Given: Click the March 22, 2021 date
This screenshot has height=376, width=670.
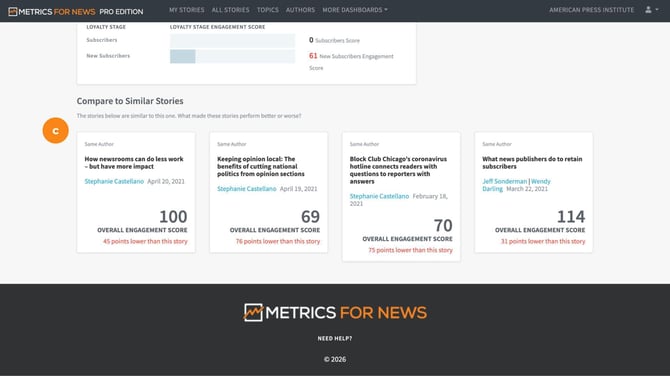Looking at the screenshot, I should coord(527,188).
